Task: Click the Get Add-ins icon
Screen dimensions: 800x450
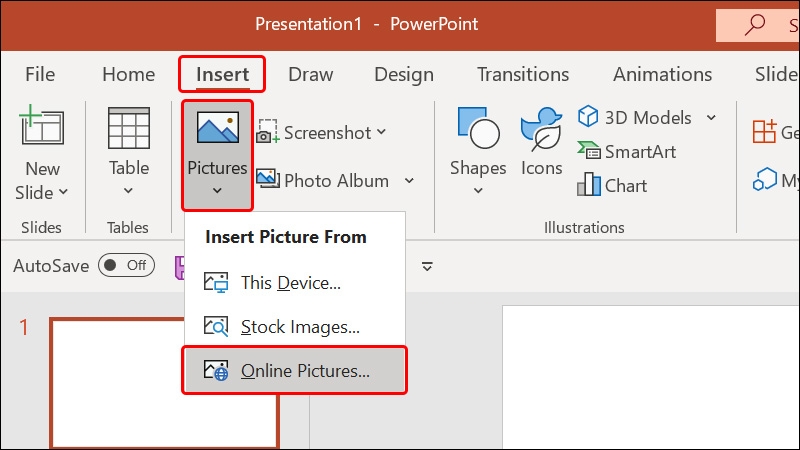Action: tap(764, 131)
